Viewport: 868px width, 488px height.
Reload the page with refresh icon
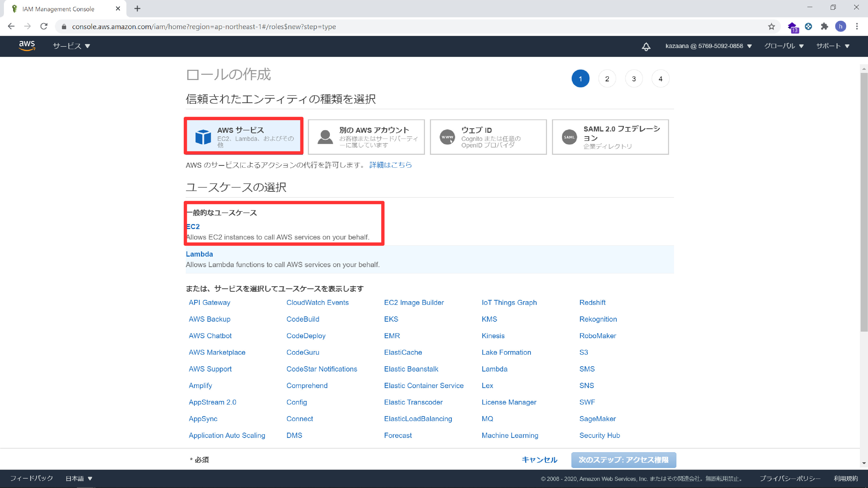pos(44,26)
